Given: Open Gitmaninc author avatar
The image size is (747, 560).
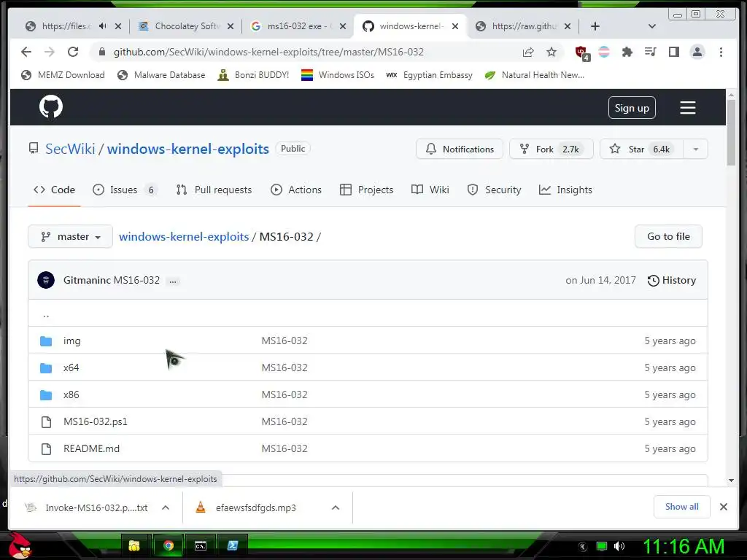Looking at the screenshot, I should pos(46,280).
